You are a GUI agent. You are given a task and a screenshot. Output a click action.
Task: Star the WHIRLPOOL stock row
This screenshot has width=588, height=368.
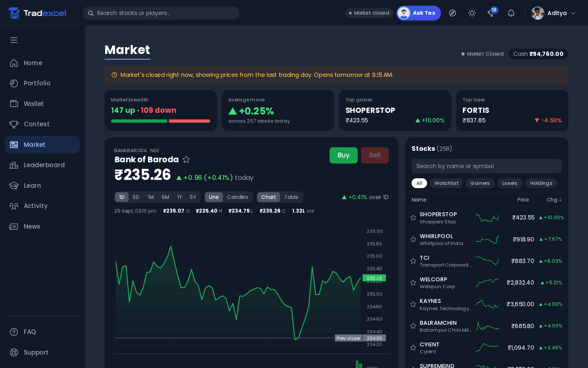pos(413,239)
